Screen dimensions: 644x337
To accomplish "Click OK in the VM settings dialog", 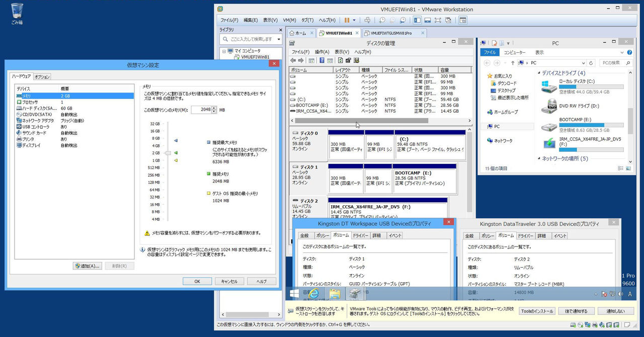I will tap(197, 281).
